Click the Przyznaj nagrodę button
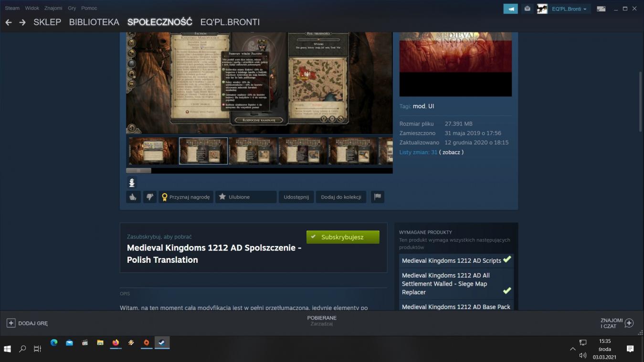Image resolution: width=644 pixels, height=362 pixels. pyautogui.click(x=186, y=197)
